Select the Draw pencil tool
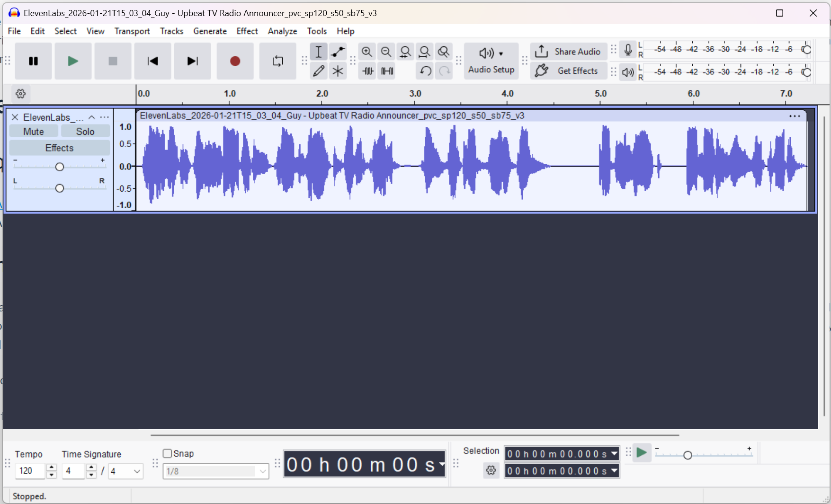Screen dimensions: 831x504 [x=319, y=71]
